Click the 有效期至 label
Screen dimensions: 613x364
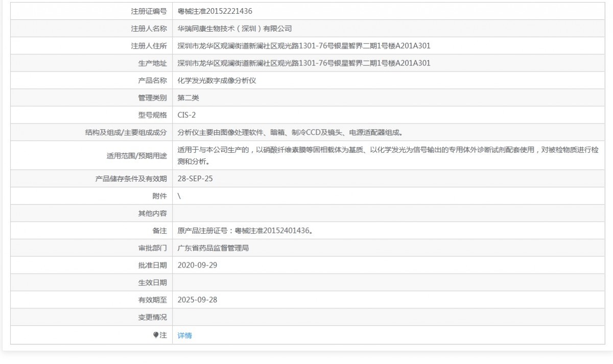(152, 300)
